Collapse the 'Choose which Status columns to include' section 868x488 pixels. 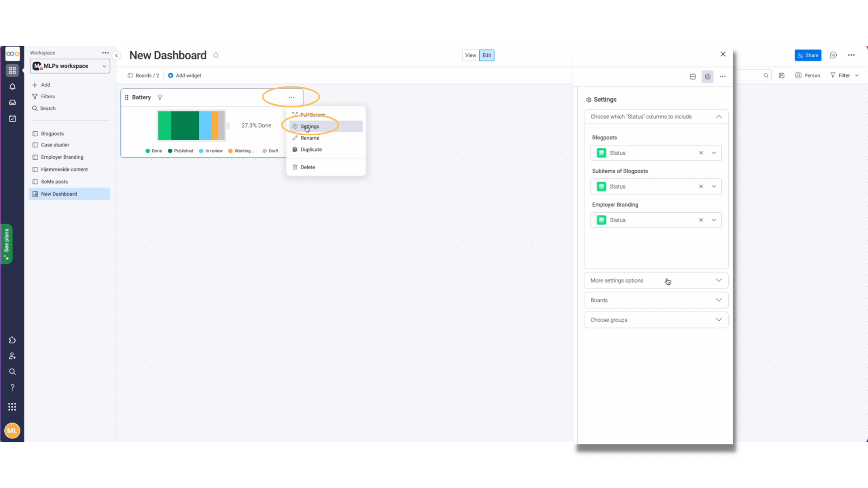[x=718, y=116]
